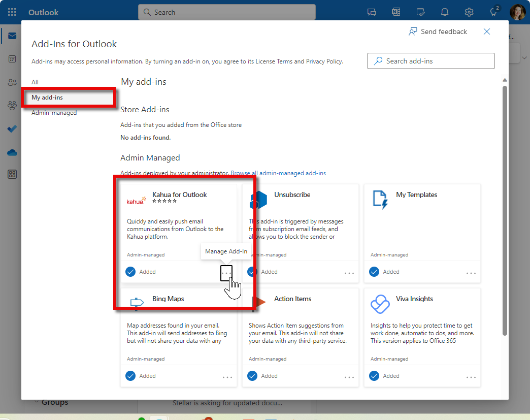The width and height of the screenshot is (530, 420).
Task: Open the People icon in left rail
Action: tap(12, 82)
